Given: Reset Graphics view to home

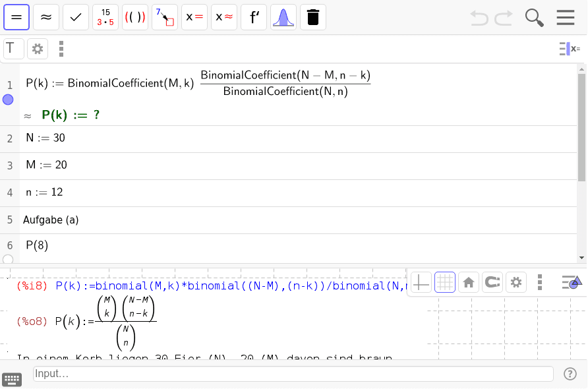Looking at the screenshot, I should (x=469, y=282).
